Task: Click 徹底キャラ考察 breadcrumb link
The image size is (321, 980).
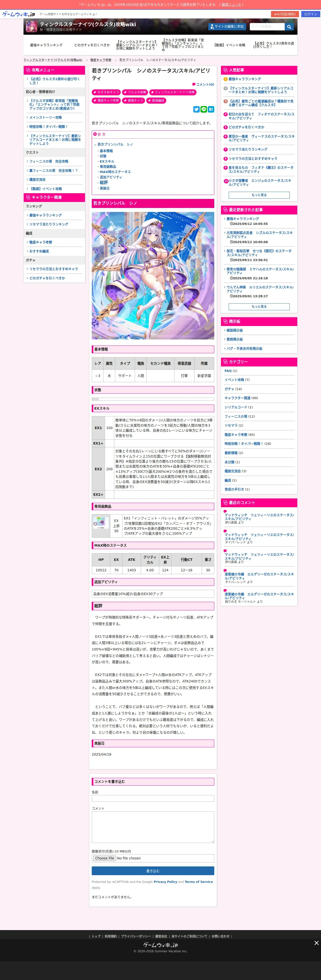Action: coord(101,60)
